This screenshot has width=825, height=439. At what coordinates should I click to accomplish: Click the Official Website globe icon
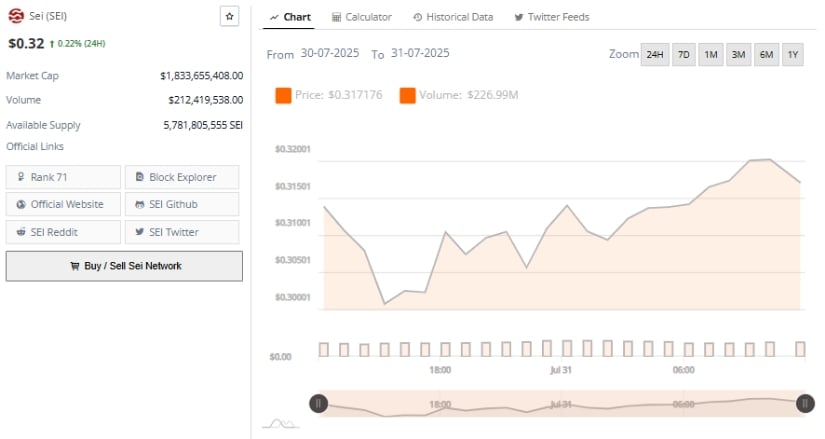21,204
